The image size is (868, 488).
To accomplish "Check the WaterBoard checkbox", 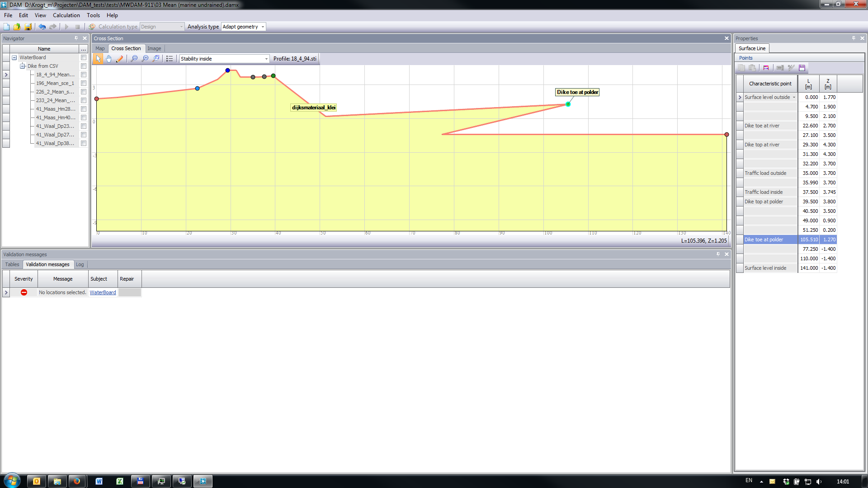I will (84, 57).
